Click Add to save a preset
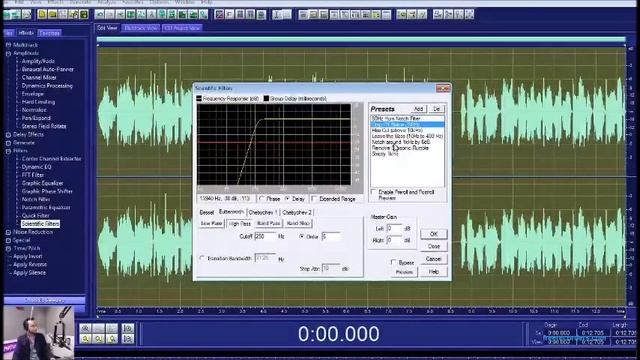Screen dimensions: 640x360 tap(418, 109)
